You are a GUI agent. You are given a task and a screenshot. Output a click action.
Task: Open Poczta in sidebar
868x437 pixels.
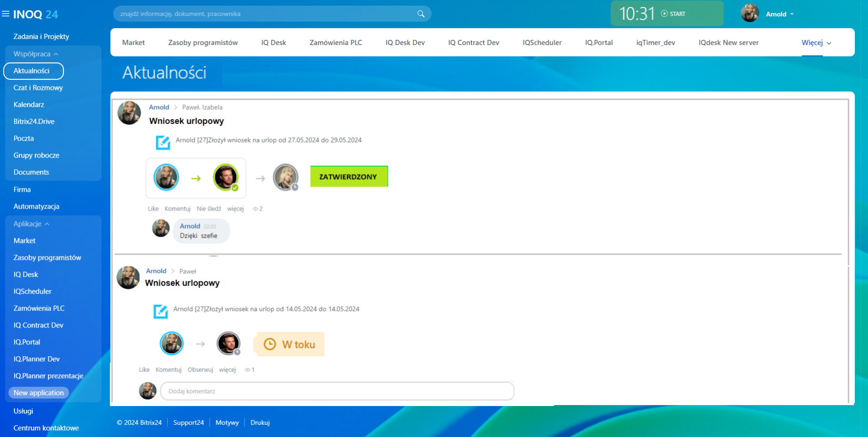point(24,139)
